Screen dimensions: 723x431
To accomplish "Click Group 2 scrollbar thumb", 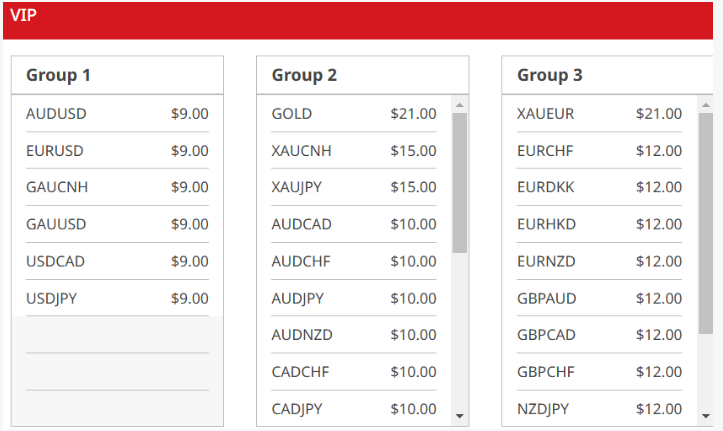I will [459, 180].
